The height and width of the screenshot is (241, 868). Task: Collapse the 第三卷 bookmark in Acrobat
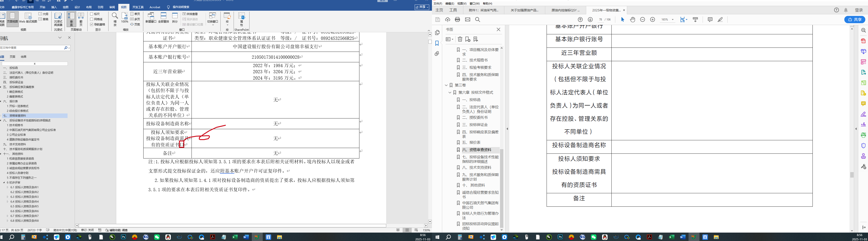[x=446, y=85]
